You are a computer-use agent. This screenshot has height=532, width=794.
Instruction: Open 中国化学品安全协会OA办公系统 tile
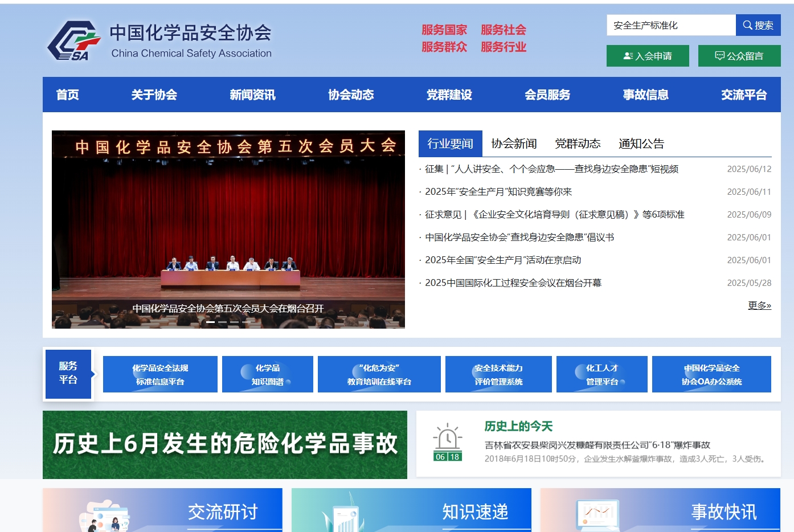(711, 374)
